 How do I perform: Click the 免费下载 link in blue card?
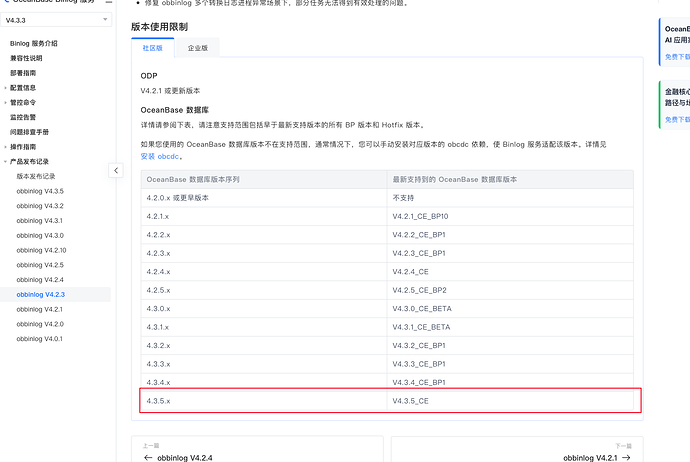(x=677, y=57)
